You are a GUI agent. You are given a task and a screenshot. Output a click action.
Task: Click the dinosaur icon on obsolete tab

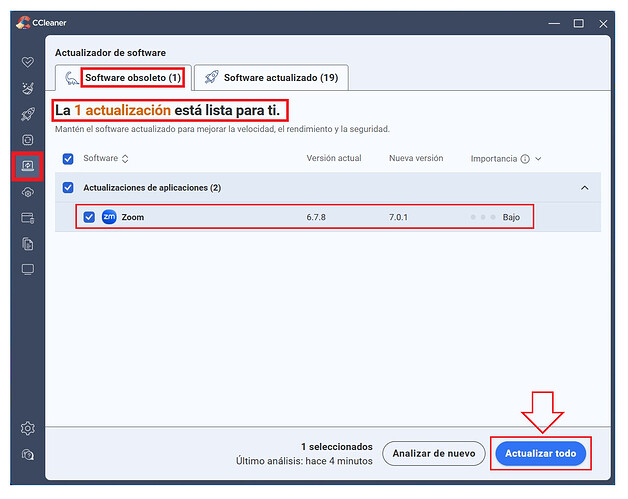pyautogui.click(x=72, y=78)
